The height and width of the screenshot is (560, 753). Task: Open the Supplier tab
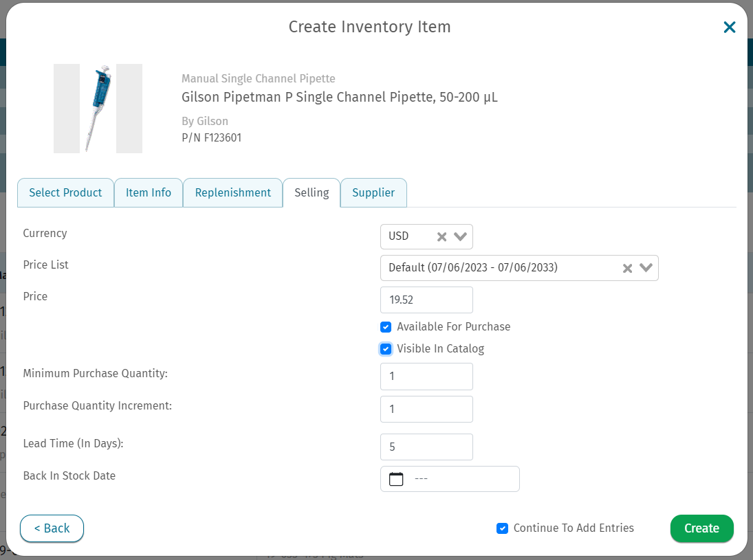point(373,193)
